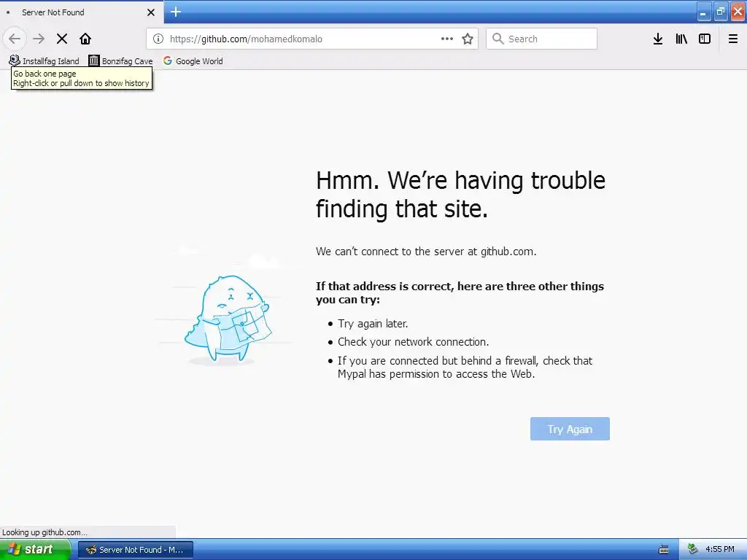Image resolution: width=747 pixels, height=560 pixels.
Task: Close the Server Not Found tab
Action: coord(151,12)
